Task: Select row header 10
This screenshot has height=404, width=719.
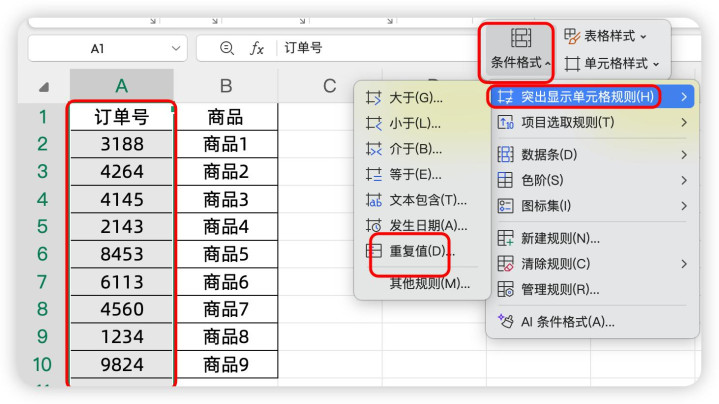Action: [42, 365]
